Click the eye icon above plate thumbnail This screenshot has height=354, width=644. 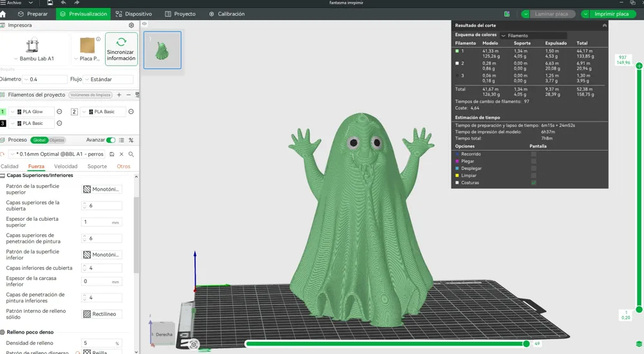click(144, 23)
